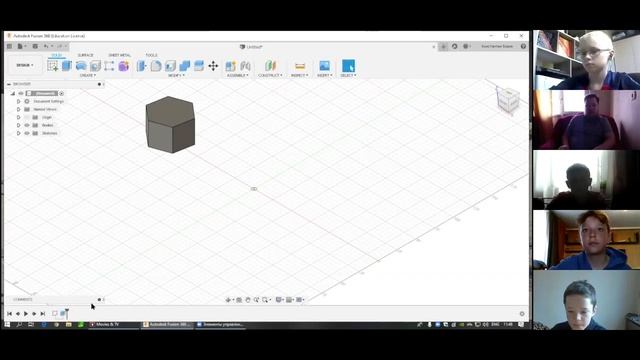Click the Redo arrow in top toolbar
The width and height of the screenshot is (640, 360).
coord(60,47)
